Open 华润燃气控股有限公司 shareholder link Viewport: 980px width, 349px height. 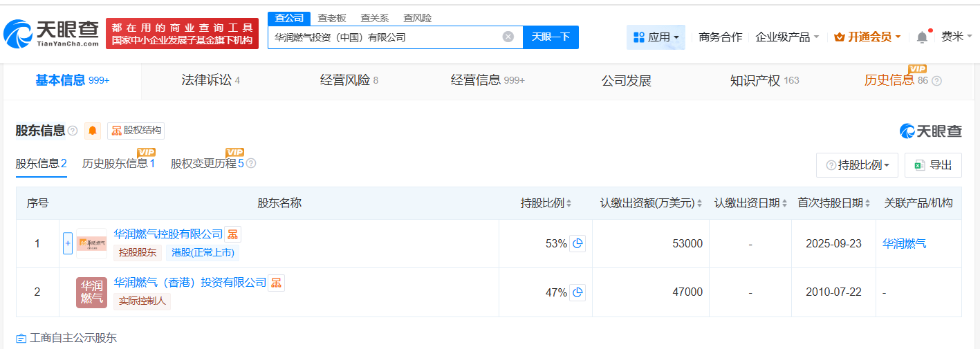(x=168, y=234)
